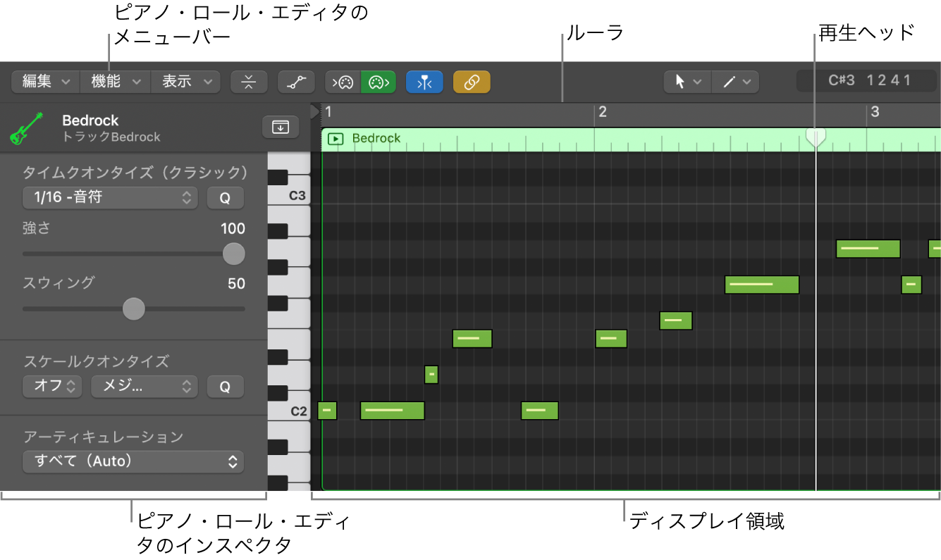Open the 1/16 -音符 quantize dropdown
Viewport: 941px width, 560px height.
(111, 198)
